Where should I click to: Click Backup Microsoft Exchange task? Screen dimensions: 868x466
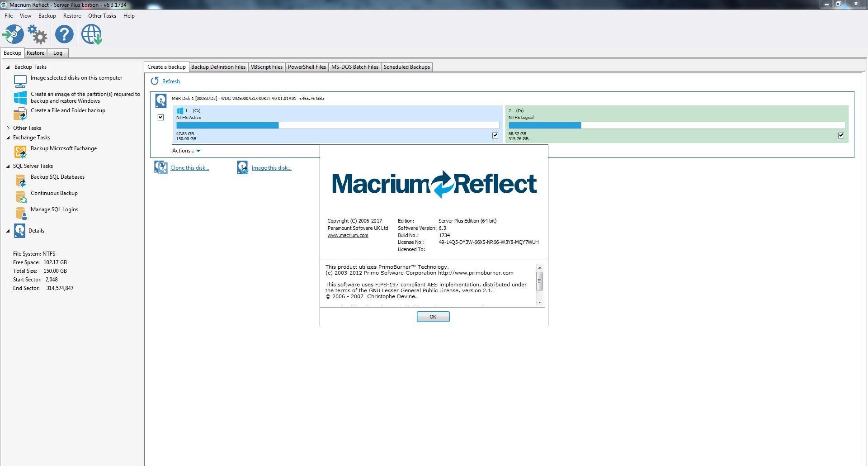point(64,148)
